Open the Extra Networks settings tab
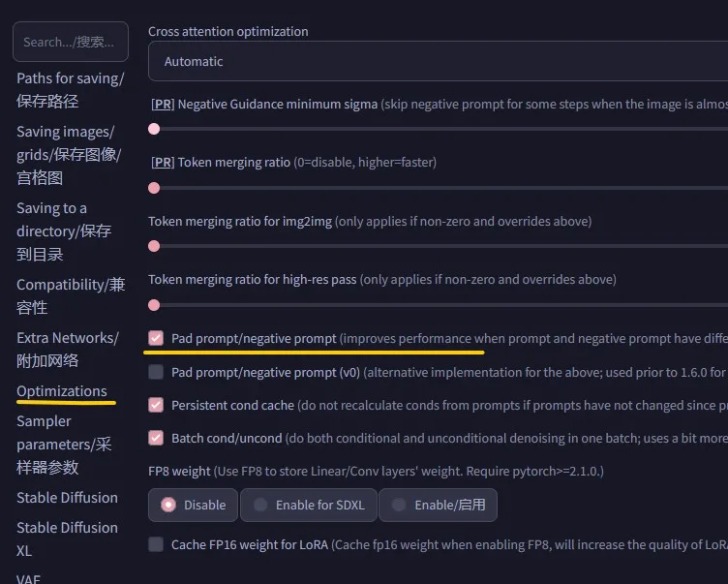The width and height of the screenshot is (728, 584). click(66, 349)
